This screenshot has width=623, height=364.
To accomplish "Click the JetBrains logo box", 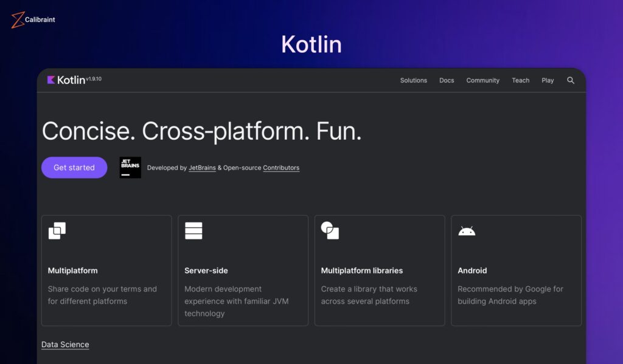I will click(x=130, y=168).
